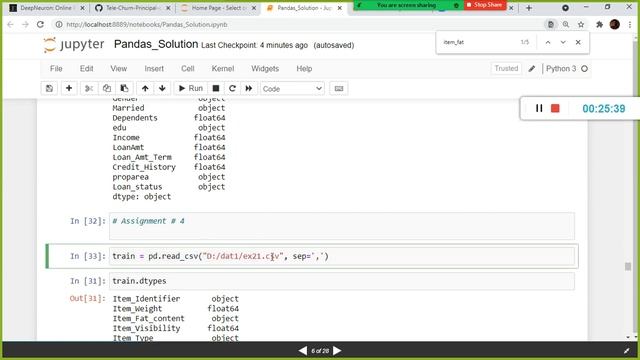Go to next slide arrow in viewer

337,351
